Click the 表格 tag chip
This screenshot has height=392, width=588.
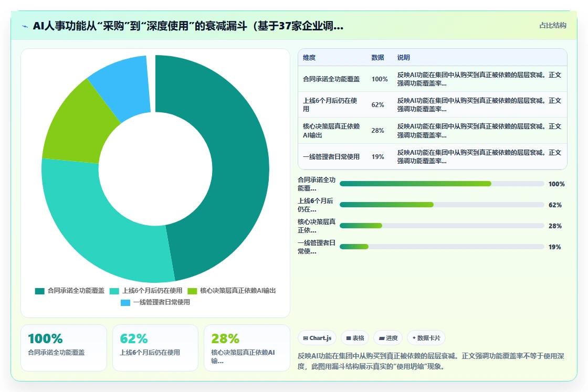click(355, 338)
